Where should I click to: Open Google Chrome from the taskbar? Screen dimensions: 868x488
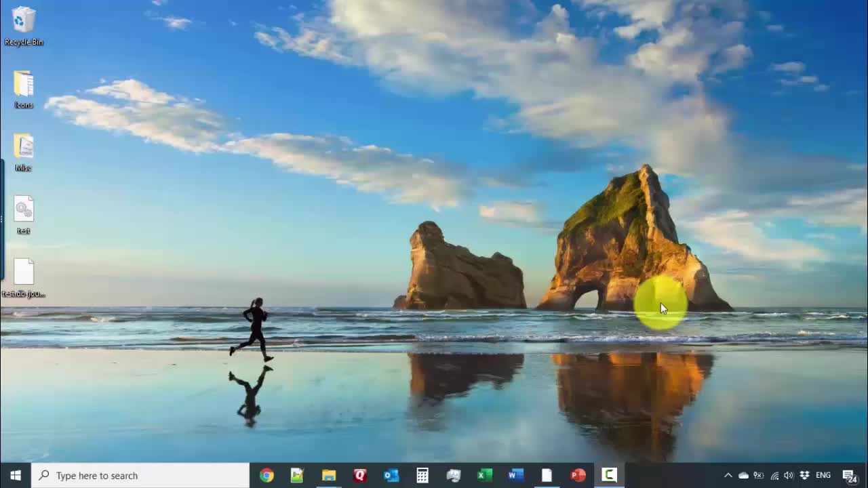[x=267, y=475]
